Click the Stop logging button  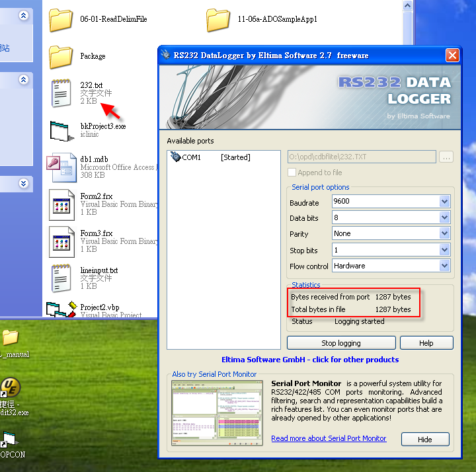[x=341, y=343]
